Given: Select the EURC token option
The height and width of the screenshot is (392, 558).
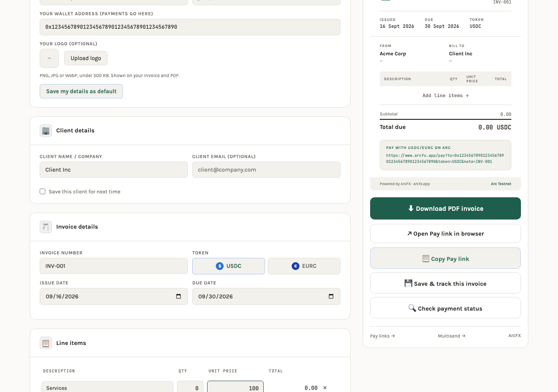Looking at the screenshot, I should pos(304,266).
